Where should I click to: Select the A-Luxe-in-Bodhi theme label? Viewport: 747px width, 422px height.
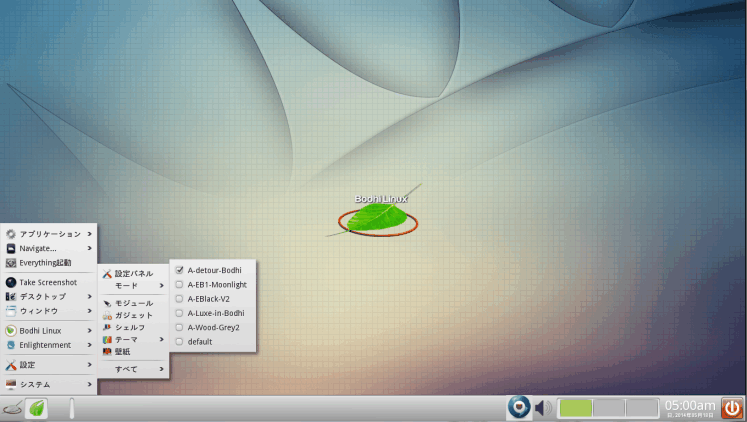tap(216, 313)
